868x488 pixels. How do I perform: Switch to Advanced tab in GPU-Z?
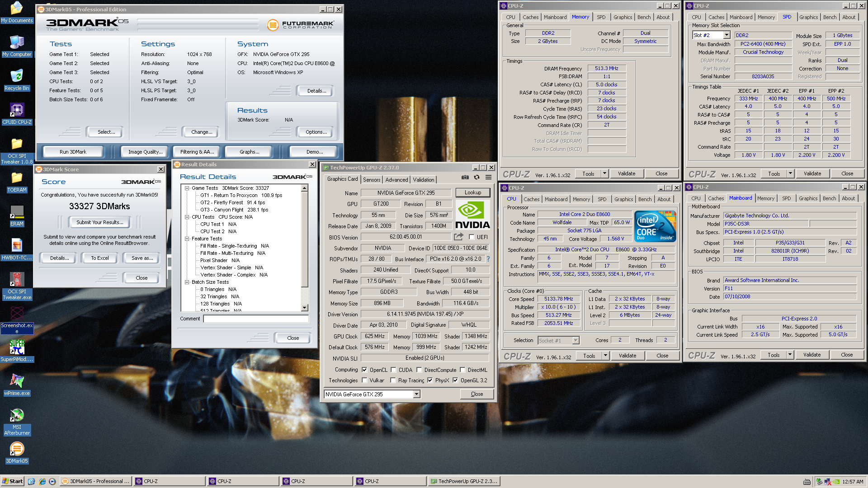tap(396, 179)
